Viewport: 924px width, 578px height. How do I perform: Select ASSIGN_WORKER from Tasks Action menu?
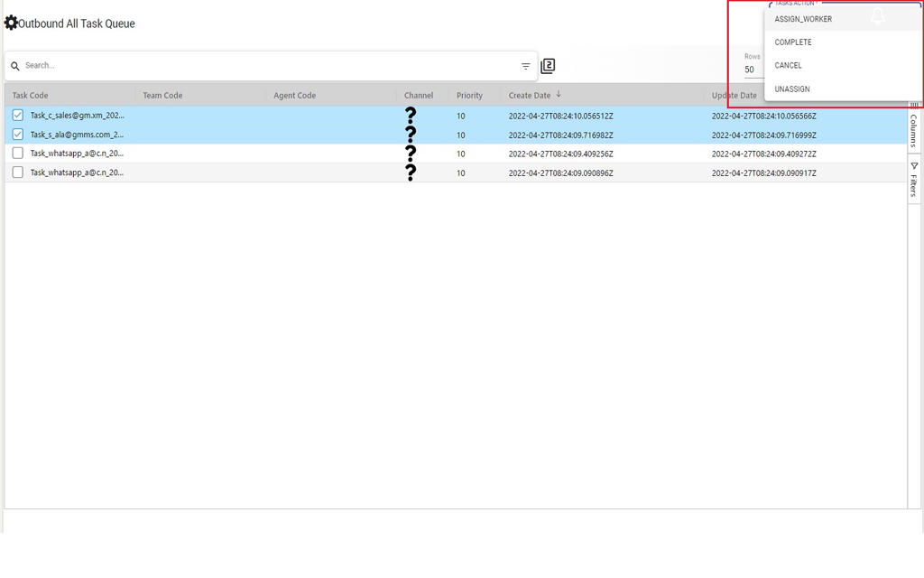pyautogui.click(x=803, y=19)
